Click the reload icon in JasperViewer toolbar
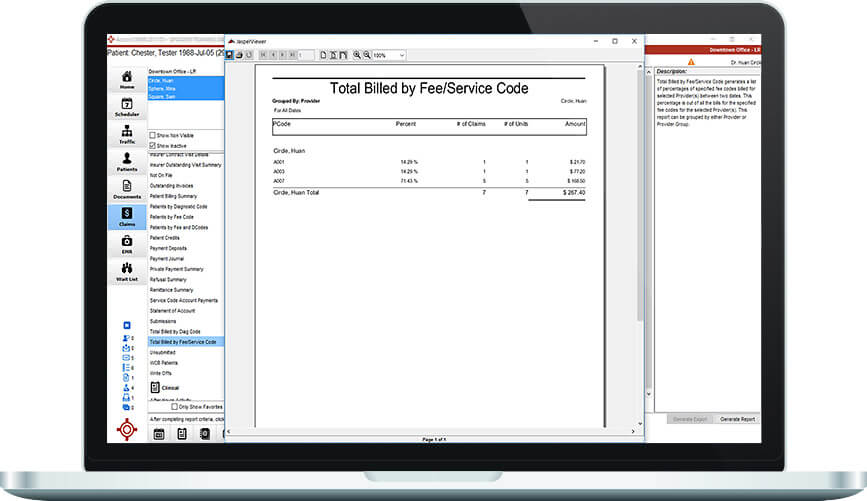 [249, 55]
